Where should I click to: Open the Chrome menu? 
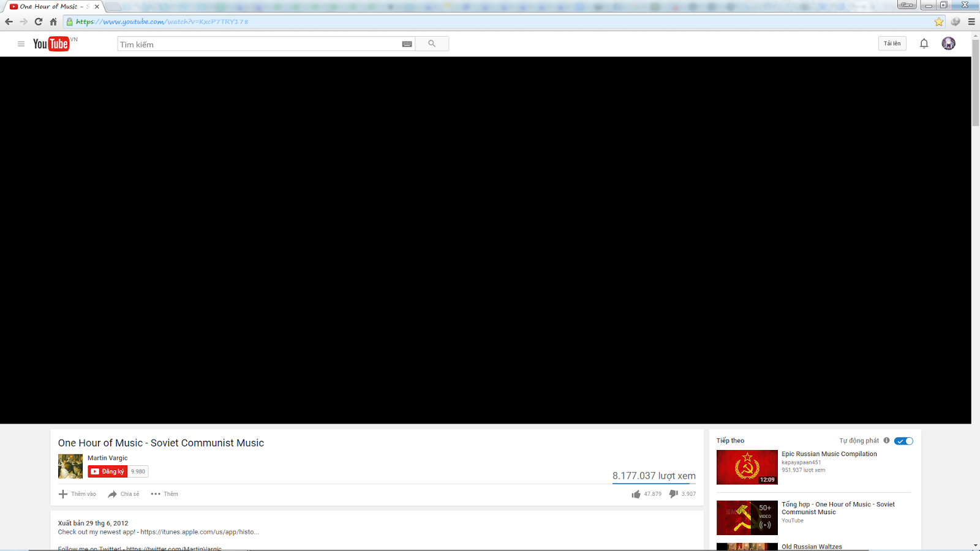[x=971, y=21]
